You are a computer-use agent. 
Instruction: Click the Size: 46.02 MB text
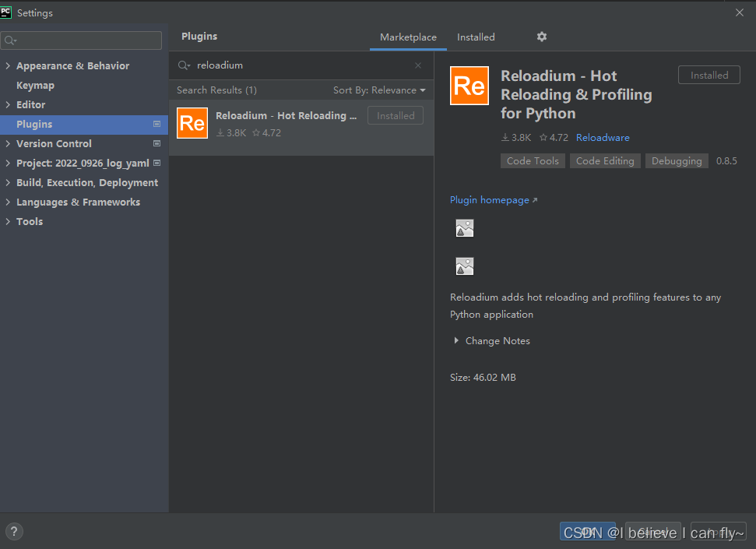[483, 377]
